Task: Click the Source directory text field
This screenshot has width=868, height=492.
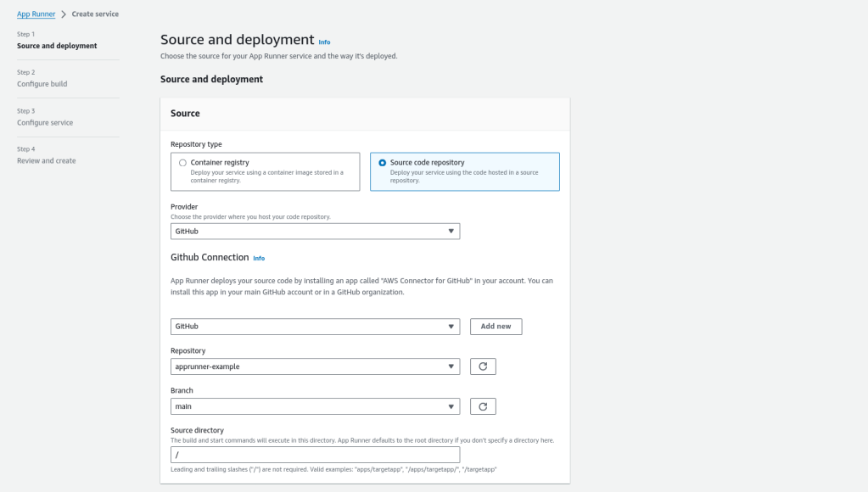Action: pyautogui.click(x=315, y=455)
